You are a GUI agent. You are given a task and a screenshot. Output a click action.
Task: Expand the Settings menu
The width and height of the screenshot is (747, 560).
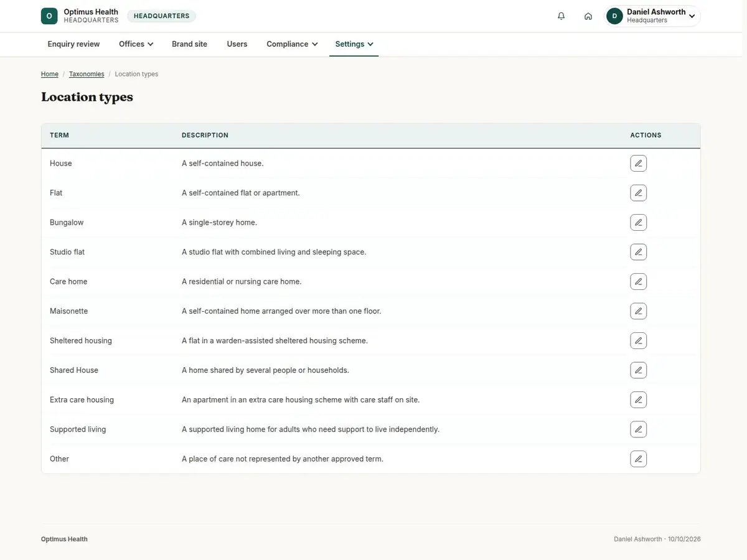pyautogui.click(x=354, y=44)
